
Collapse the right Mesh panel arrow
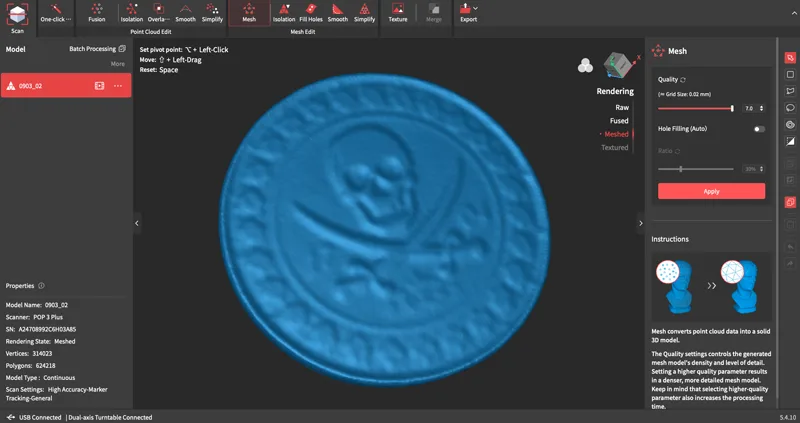641,223
